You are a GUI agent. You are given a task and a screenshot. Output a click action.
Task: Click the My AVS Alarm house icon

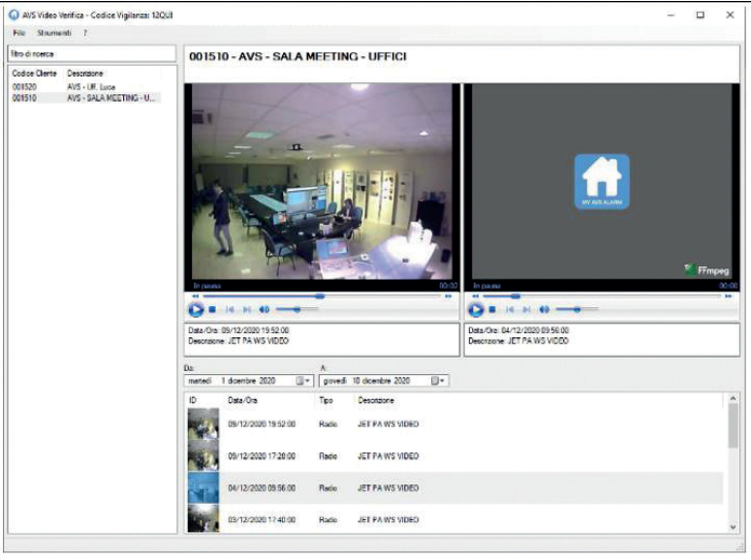click(602, 181)
